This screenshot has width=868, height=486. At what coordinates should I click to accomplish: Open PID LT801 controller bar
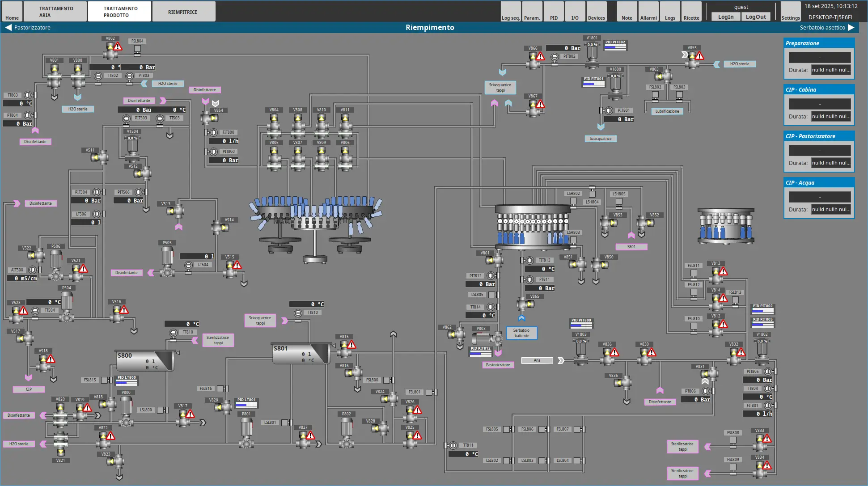pos(246,403)
